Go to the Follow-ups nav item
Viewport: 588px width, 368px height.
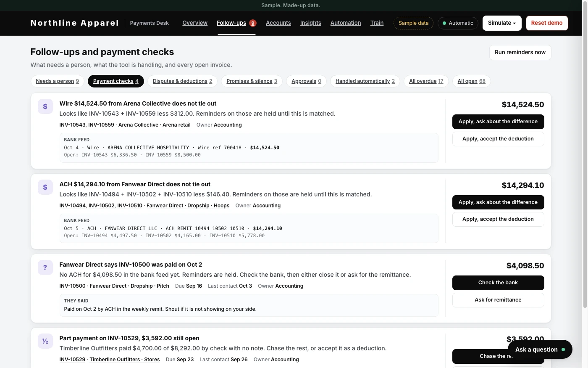pos(236,23)
